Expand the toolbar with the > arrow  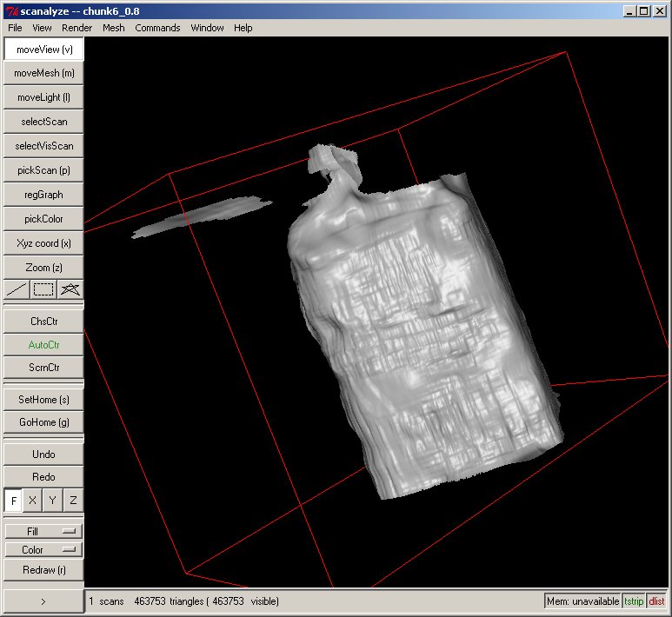pos(43,600)
